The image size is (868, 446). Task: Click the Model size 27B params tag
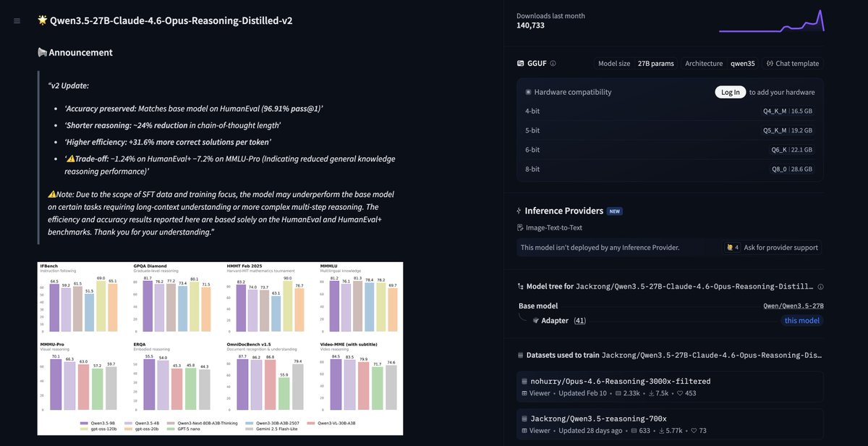click(x=636, y=64)
